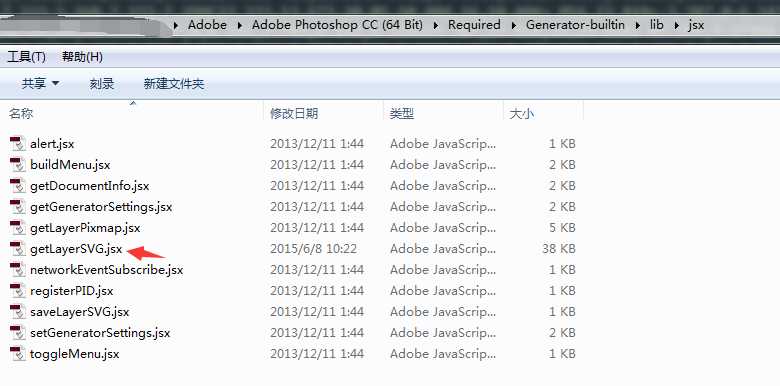Click the 2015/6/8 10:22 date of getLayerSVG.jsx
The width and height of the screenshot is (780, 386).
313,249
